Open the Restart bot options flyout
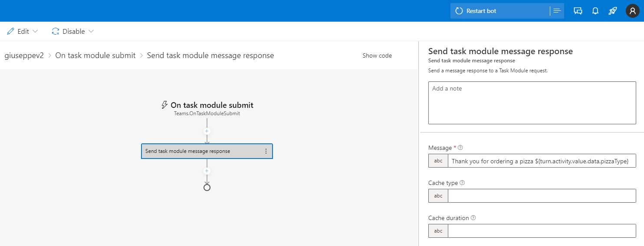Viewport: 644px width, 246px height. (x=557, y=11)
